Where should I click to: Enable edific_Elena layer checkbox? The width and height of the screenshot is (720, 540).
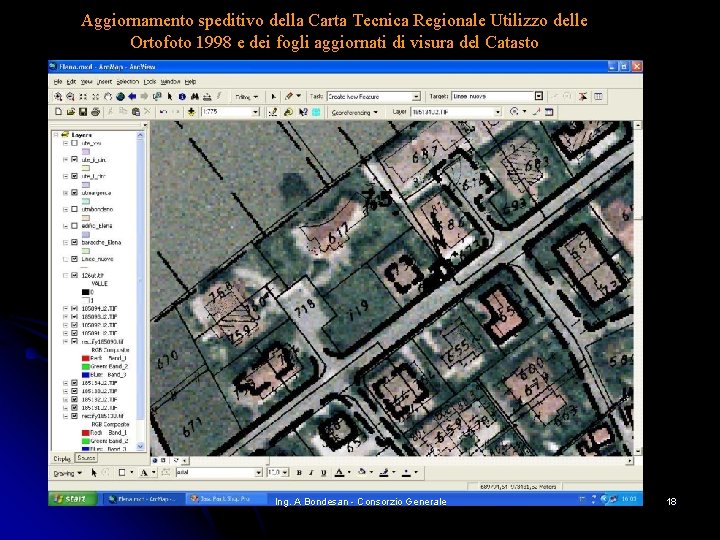[x=74, y=226]
